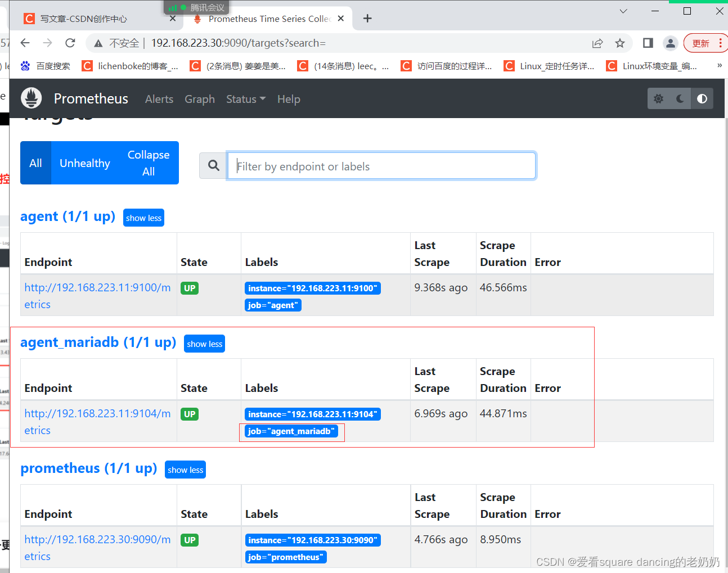The width and height of the screenshot is (728, 573).
Task: Focus the Filter by endpoint or labels field
Action: point(381,166)
